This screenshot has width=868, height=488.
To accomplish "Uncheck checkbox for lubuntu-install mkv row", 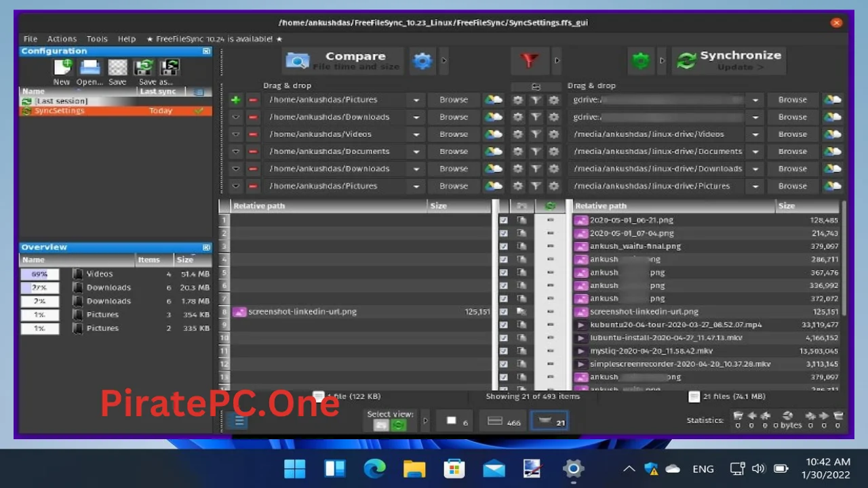I will 503,338.
